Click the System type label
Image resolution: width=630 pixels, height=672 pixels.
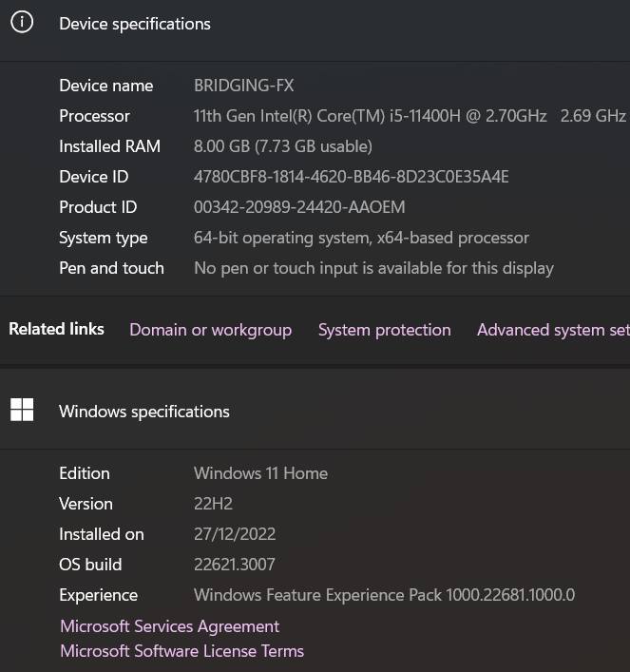104,238
